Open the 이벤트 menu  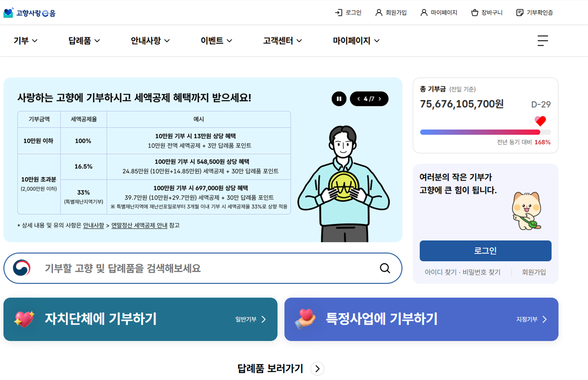[216, 41]
